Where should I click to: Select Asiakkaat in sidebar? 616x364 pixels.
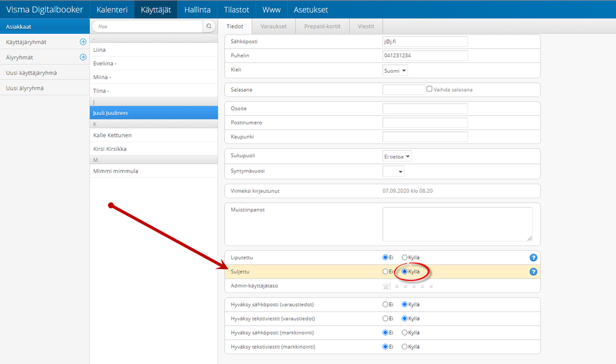tap(45, 26)
